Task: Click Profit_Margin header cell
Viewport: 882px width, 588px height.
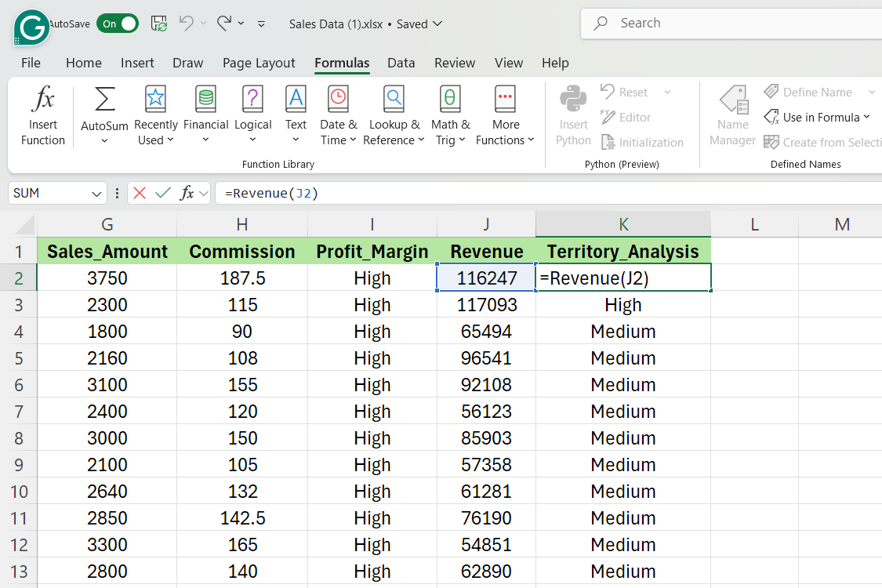Action: point(372,251)
